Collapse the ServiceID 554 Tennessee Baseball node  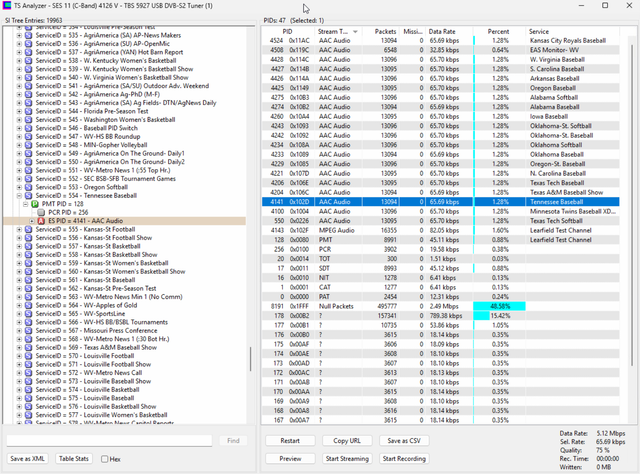coord(19,196)
